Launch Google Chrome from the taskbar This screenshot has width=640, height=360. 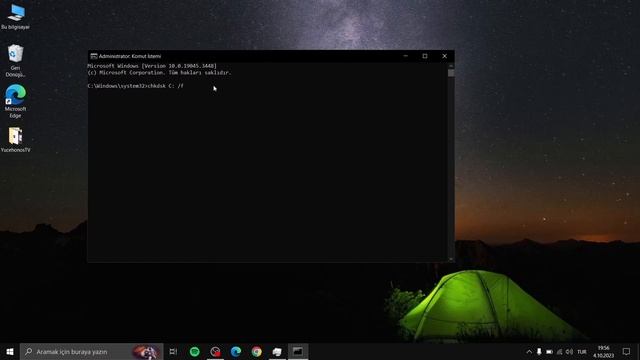(x=256, y=351)
